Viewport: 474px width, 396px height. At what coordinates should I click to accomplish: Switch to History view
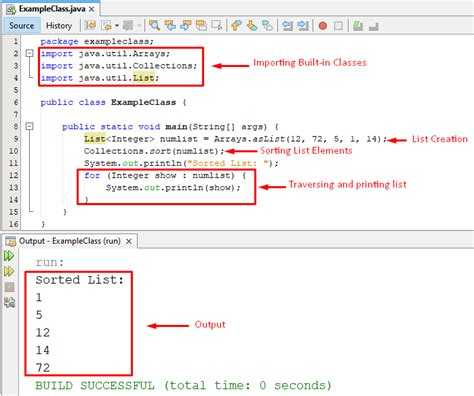point(59,26)
